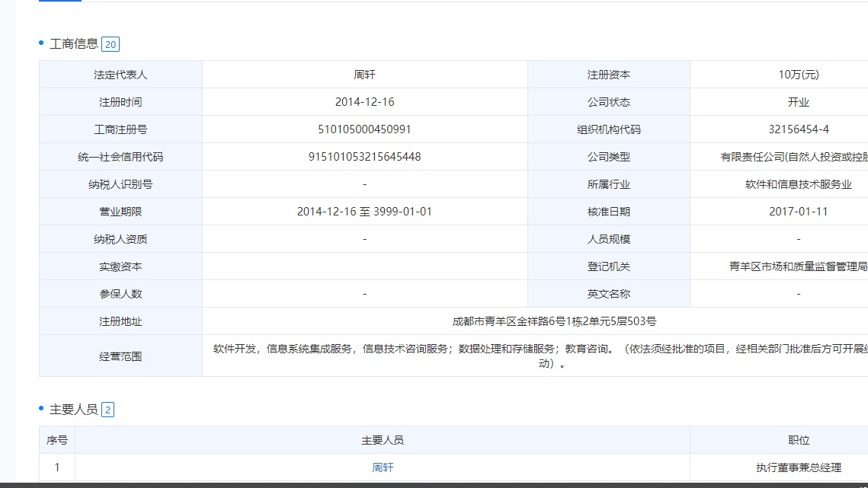
Task: Click the 工商信息 section heading
Action: pyautogui.click(x=74, y=44)
